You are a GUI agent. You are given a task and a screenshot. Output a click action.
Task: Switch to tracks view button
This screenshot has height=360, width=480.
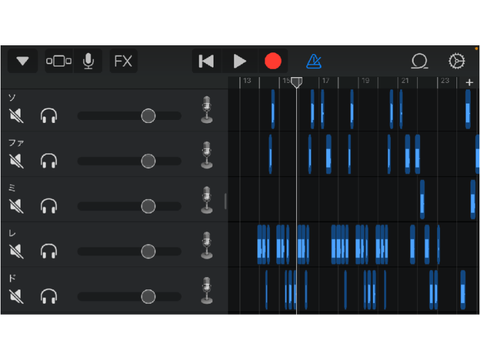tap(59, 61)
